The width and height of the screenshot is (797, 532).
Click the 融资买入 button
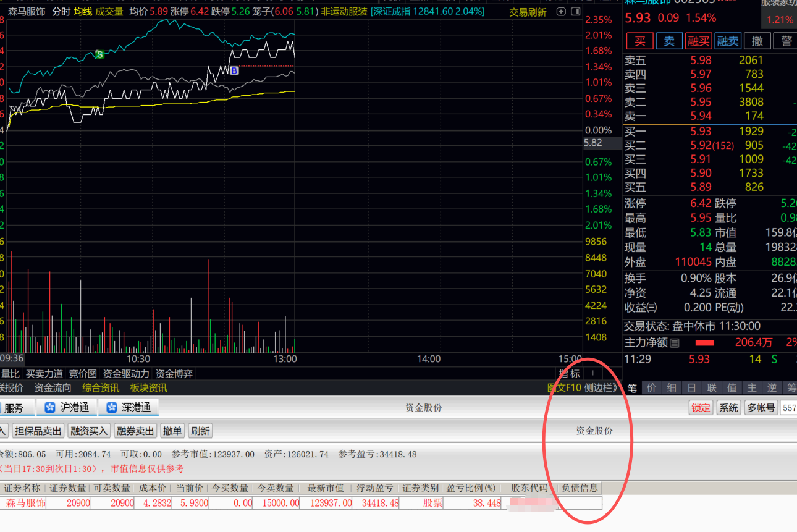tap(89, 431)
